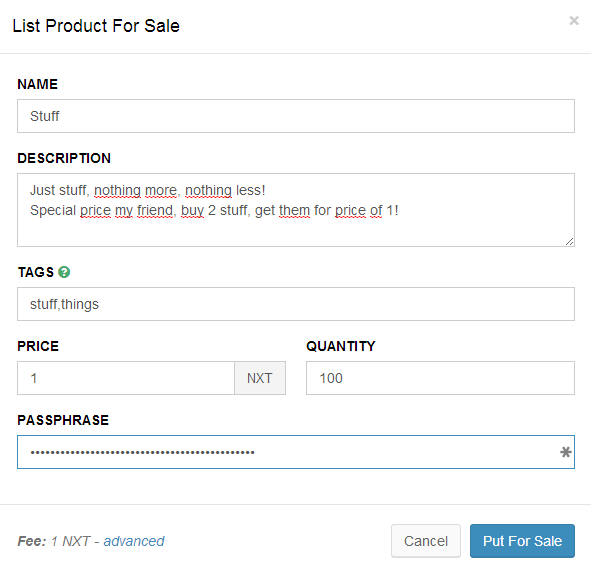Submit with Put For Sale button

pyautogui.click(x=522, y=541)
